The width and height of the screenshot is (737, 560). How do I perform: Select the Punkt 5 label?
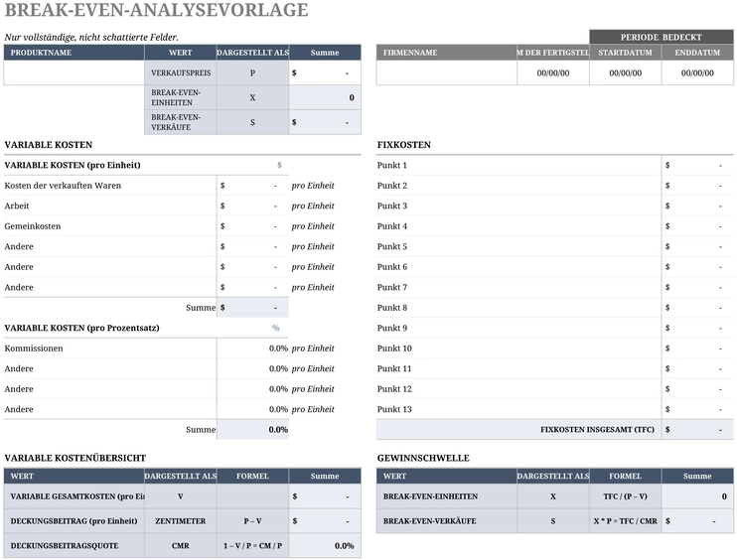(392, 246)
